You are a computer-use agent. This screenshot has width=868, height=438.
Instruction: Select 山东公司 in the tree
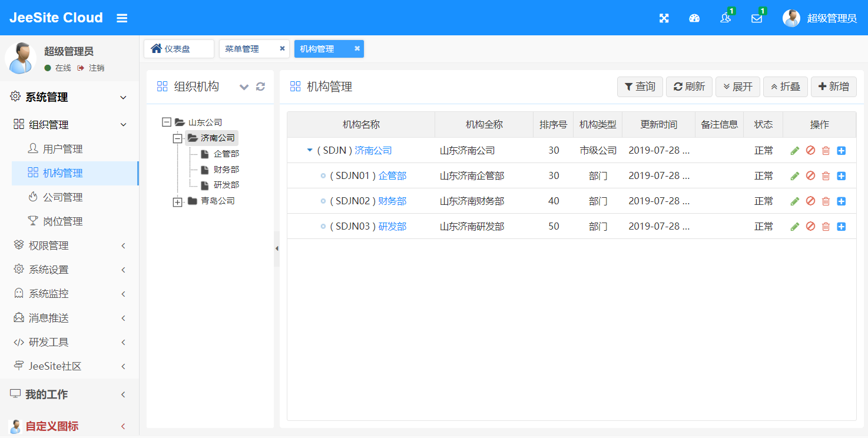point(205,122)
